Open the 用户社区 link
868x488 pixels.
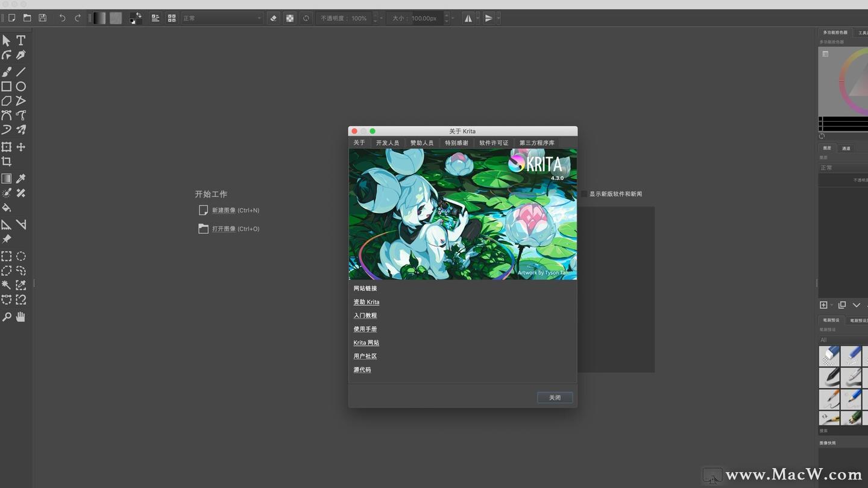[365, 356]
